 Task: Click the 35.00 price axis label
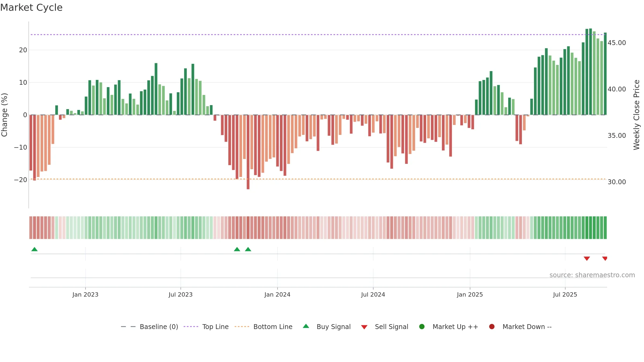617,136
